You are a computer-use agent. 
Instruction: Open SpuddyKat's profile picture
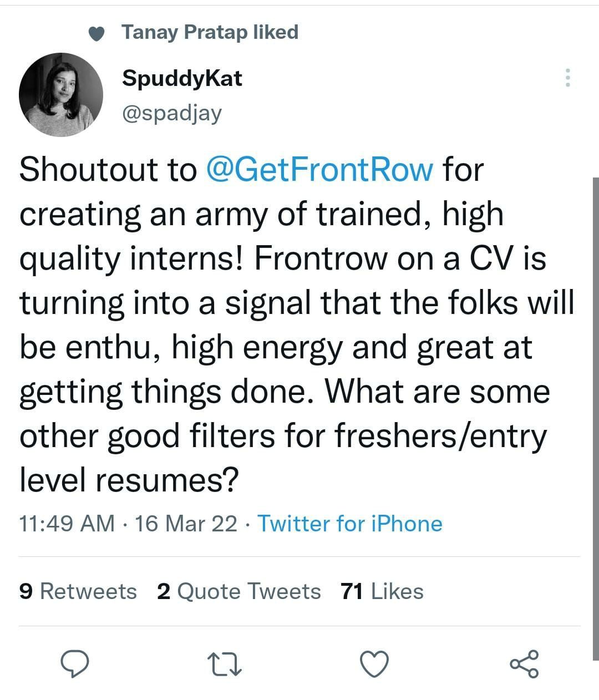coord(61,95)
